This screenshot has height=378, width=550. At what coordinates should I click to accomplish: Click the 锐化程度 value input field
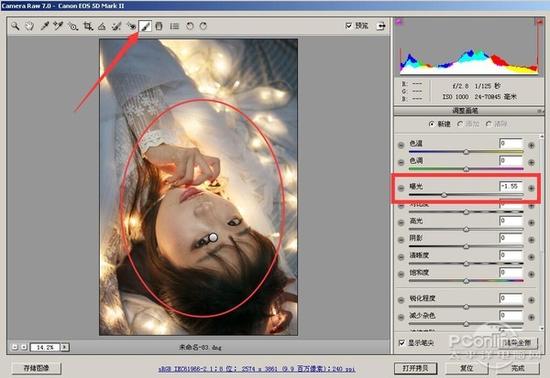511,298
